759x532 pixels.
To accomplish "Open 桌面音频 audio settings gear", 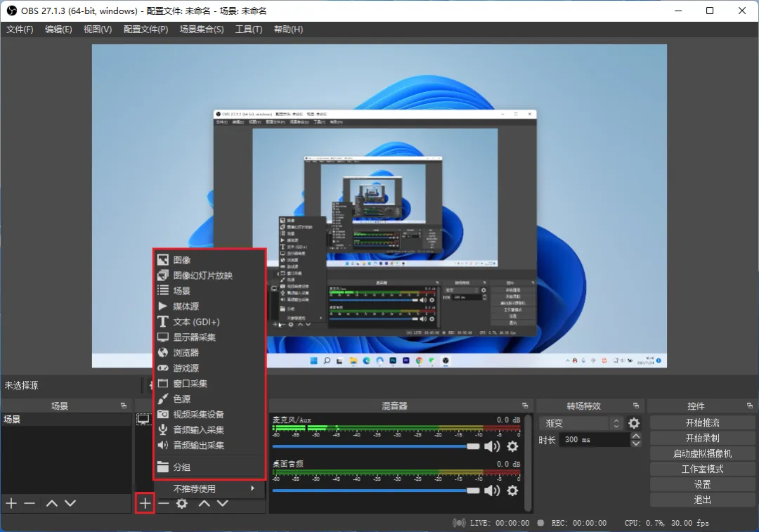I will [x=512, y=491].
